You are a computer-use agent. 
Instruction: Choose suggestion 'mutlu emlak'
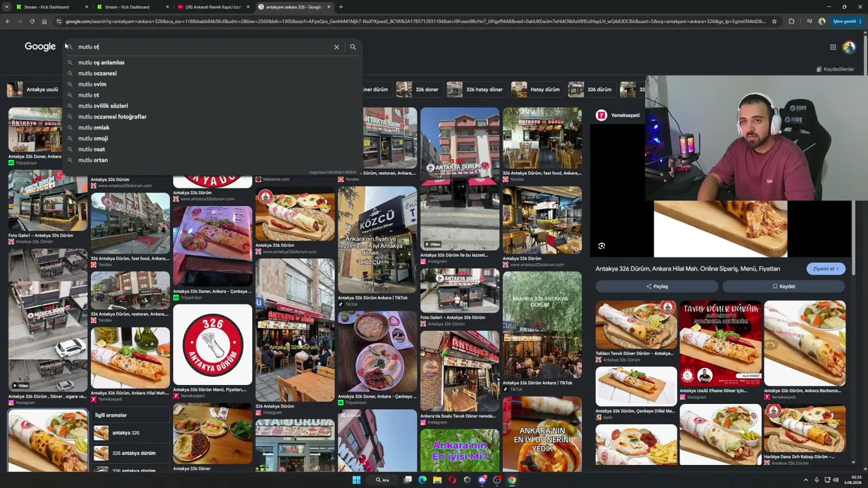(213, 127)
